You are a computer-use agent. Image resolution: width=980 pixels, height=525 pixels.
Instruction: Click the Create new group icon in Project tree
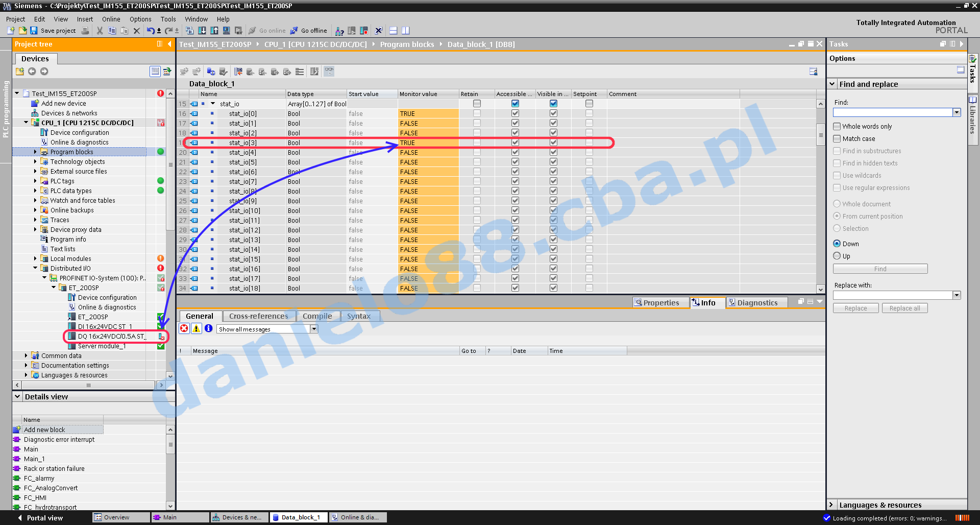click(20, 71)
